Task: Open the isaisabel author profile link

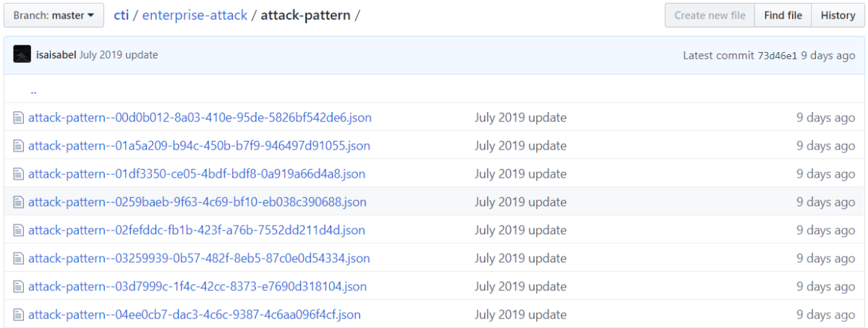Action: 56,55
